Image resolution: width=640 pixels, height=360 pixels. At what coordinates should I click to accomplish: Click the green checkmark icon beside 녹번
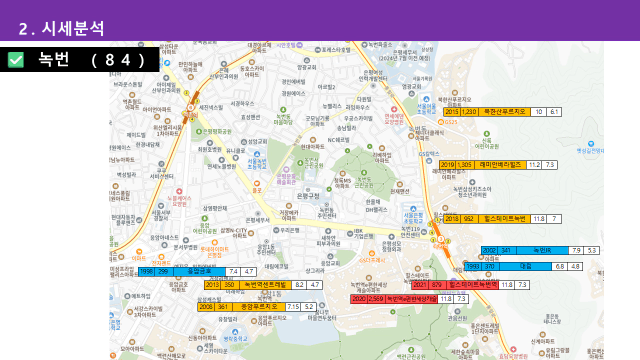pyautogui.click(x=16, y=60)
